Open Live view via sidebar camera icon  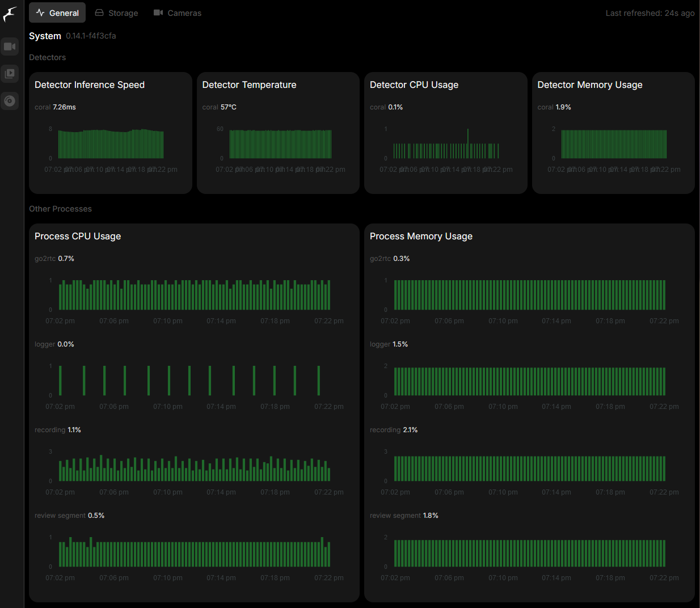tap(10, 47)
